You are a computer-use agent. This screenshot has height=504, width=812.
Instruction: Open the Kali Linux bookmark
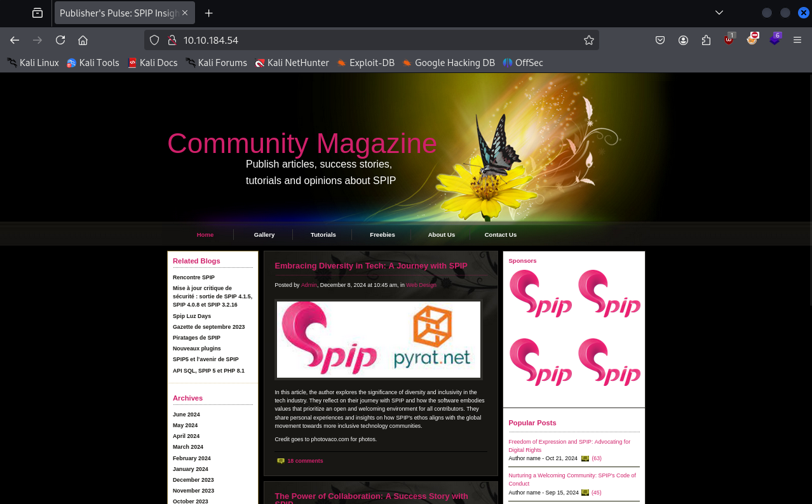(33, 63)
